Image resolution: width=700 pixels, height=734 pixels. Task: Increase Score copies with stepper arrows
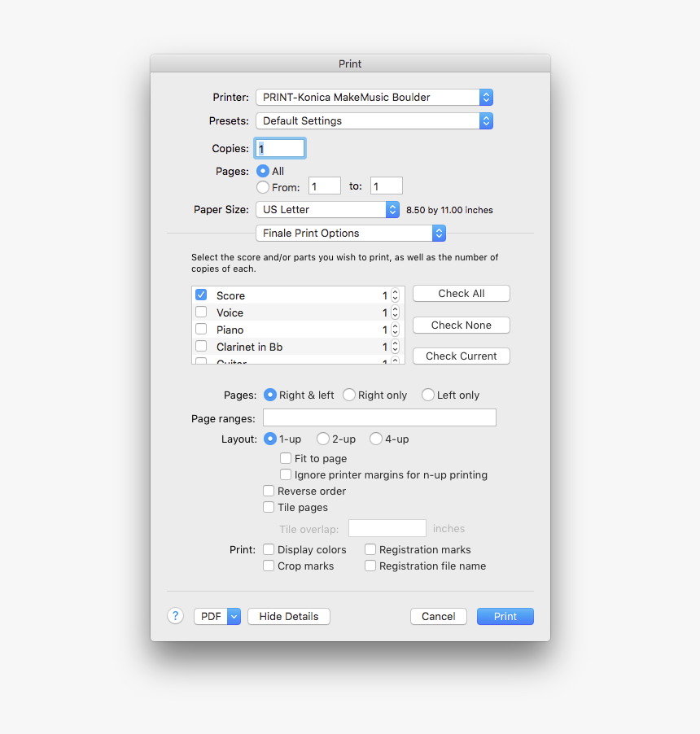coord(395,295)
